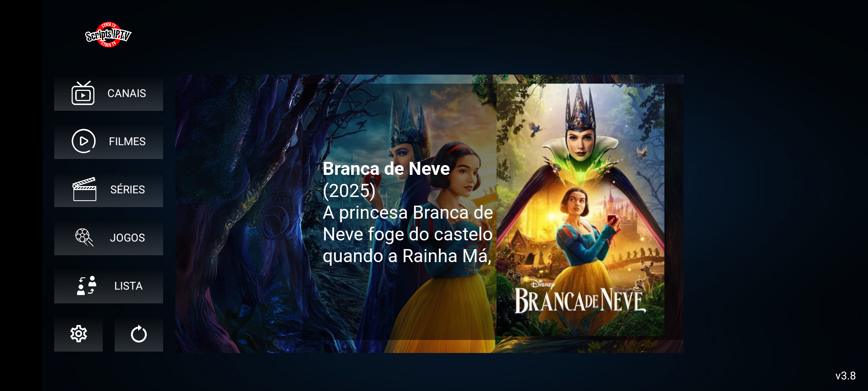Click the v3.8 version label

[x=846, y=376]
